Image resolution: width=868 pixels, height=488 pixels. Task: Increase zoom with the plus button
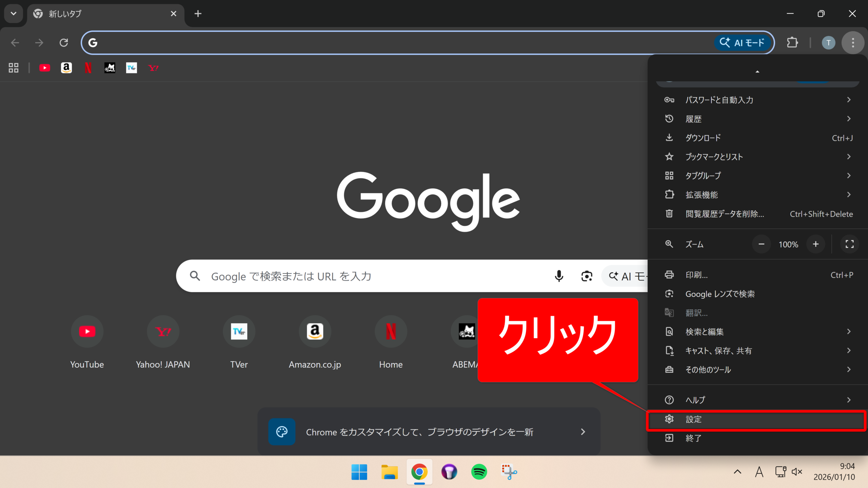tap(815, 244)
